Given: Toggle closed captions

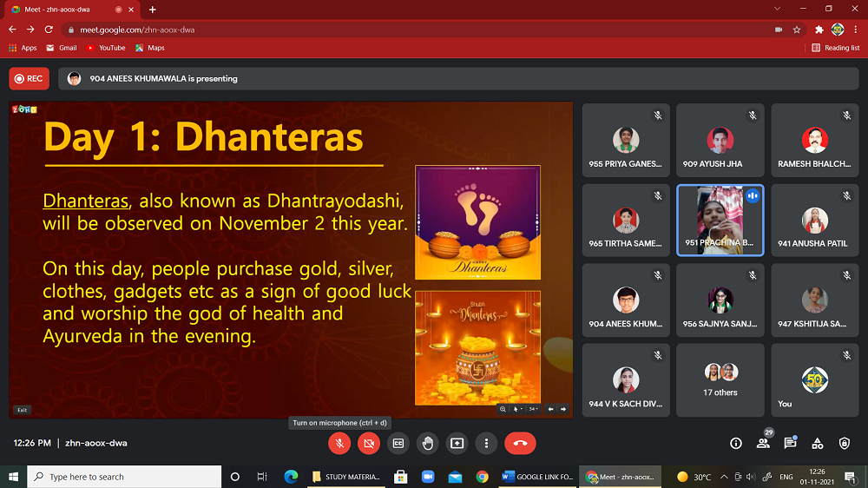Looking at the screenshot, I should pyautogui.click(x=398, y=443).
